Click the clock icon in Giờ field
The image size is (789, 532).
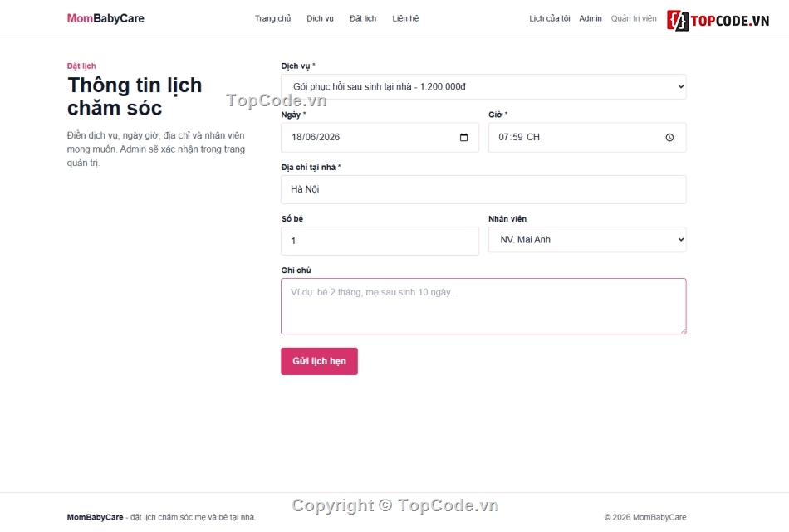pos(669,137)
